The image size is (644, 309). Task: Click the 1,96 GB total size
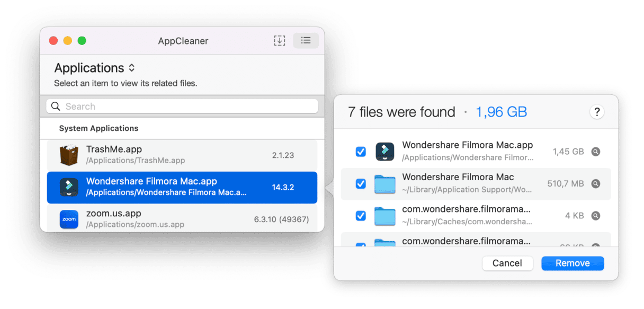point(501,112)
